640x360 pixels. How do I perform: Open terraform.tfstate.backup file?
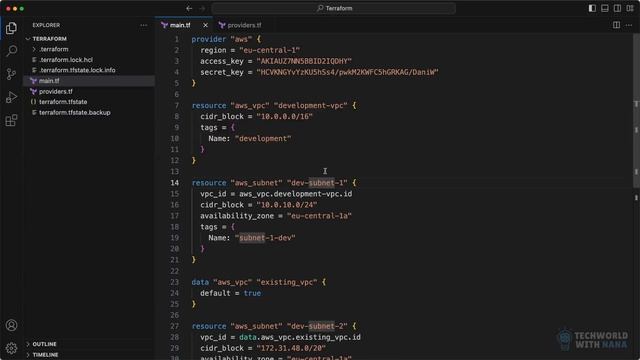(75, 112)
